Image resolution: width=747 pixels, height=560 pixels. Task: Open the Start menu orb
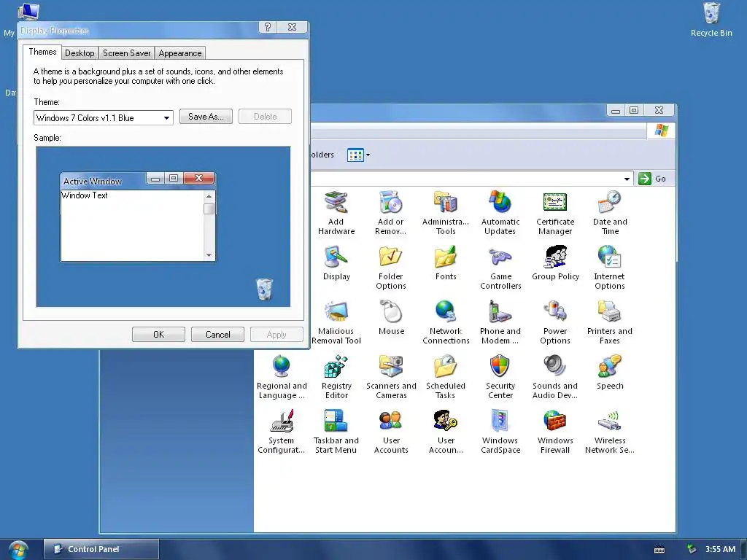click(18, 550)
